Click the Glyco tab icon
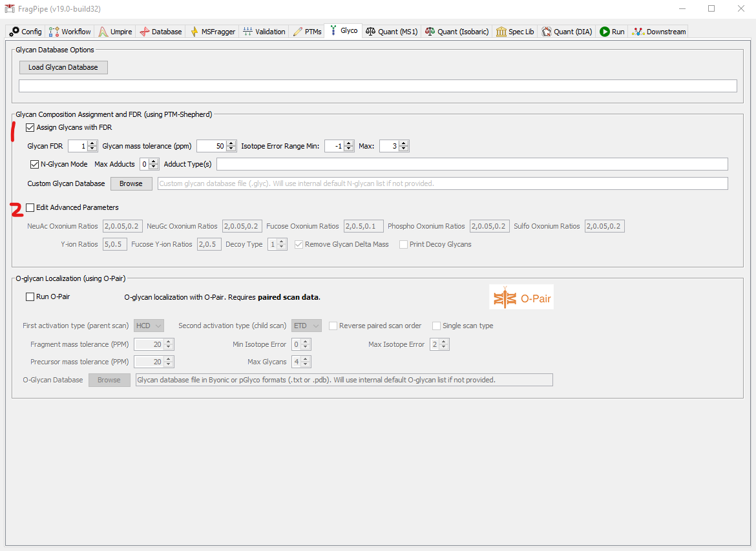The image size is (756, 551). 333,30
